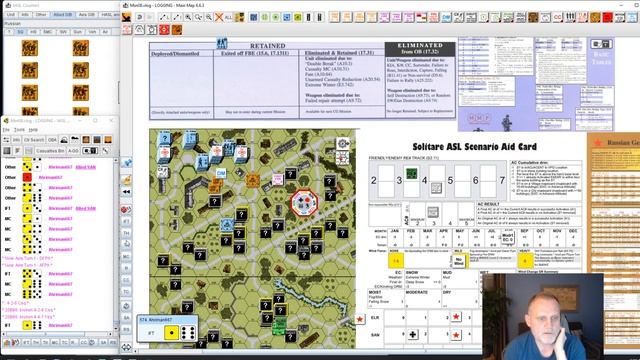Image resolution: width=640 pixels, height=360 pixels.
Task: Click the zoom out magnifier icon
Action: [x=209, y=17]
